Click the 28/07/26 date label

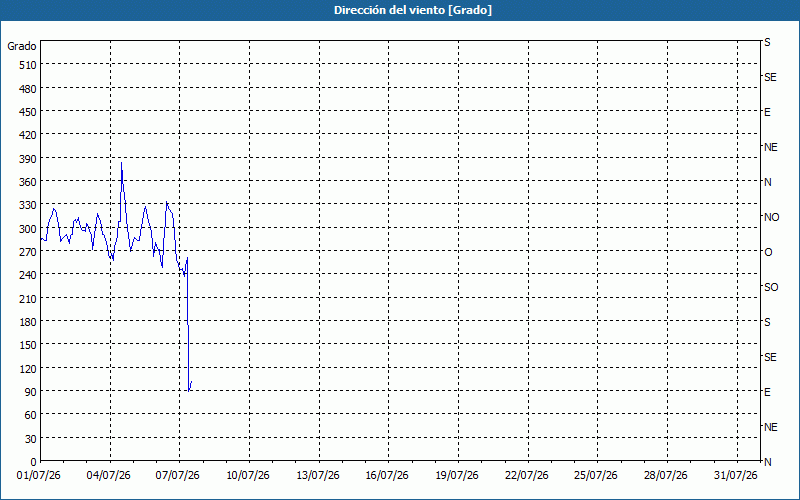(666, 476)
